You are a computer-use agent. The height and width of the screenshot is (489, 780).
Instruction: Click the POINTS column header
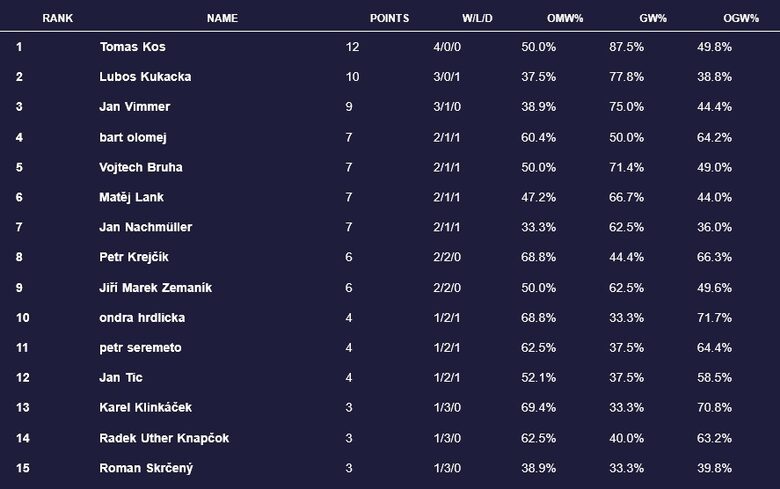pos(390,18)
